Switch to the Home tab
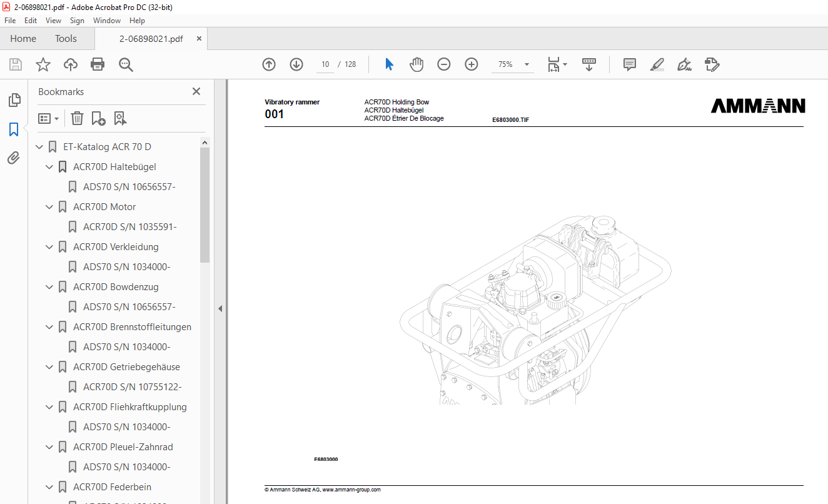Viewport: 828px width, 504px height. [x=23, y=39]
